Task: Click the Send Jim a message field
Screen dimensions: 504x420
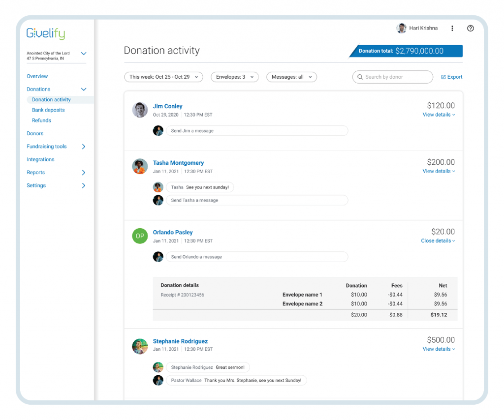Action: pyautogui.click(x=256, y=131)
